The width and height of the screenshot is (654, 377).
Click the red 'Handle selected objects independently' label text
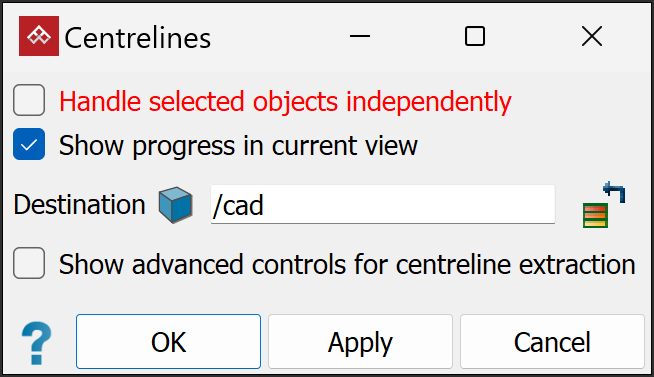pos(285,102)
